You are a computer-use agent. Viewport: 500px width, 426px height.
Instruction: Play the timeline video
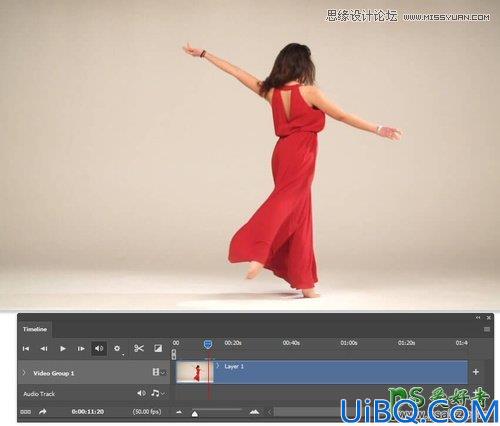(62, 349)
